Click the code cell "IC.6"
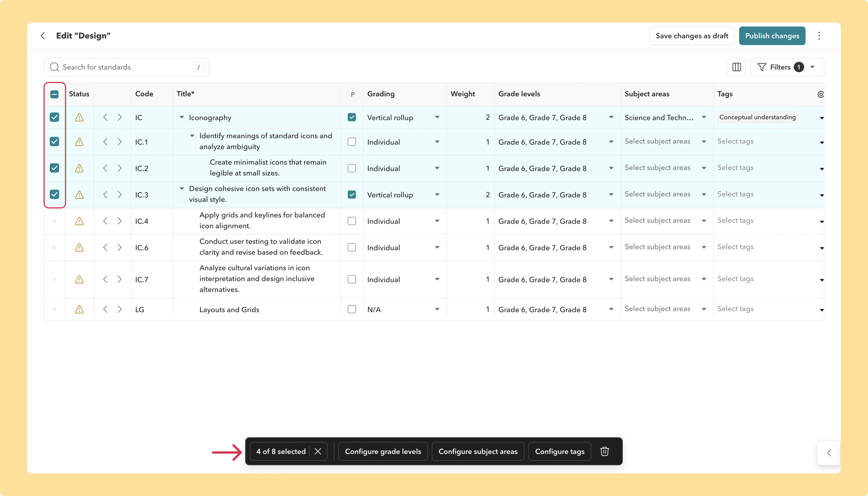This screenshot has height=496, width=868. coord(142,248)
